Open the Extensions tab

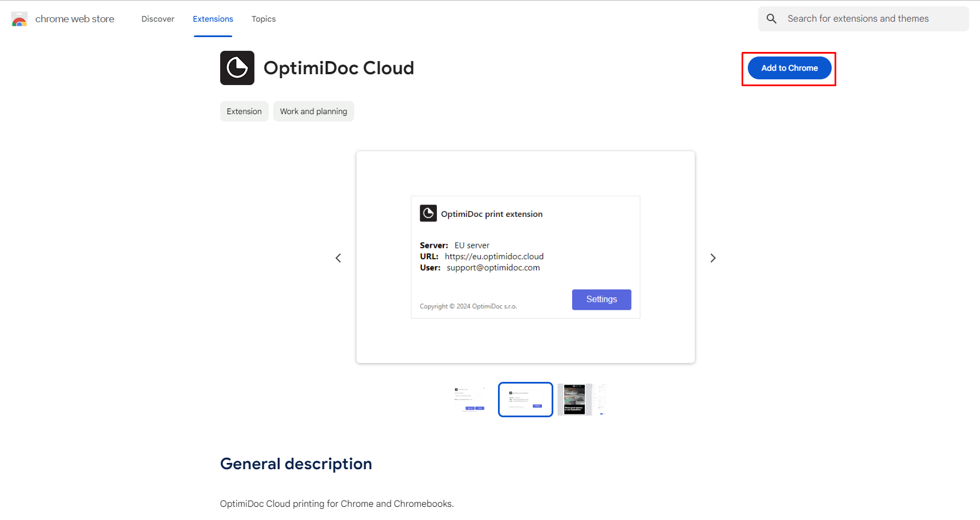213,19
